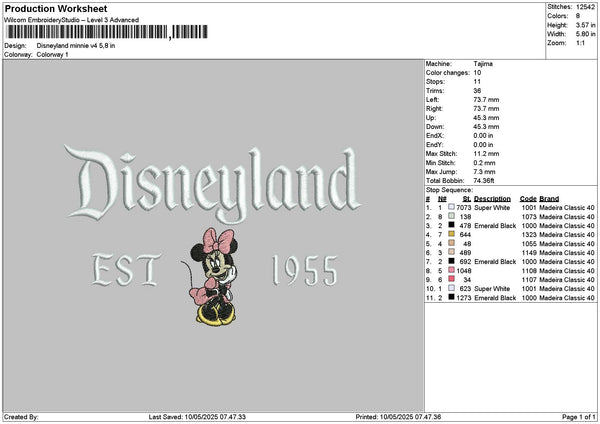
Task: Click 'Super White' in stop row 10
Action: tap(492, 289)
